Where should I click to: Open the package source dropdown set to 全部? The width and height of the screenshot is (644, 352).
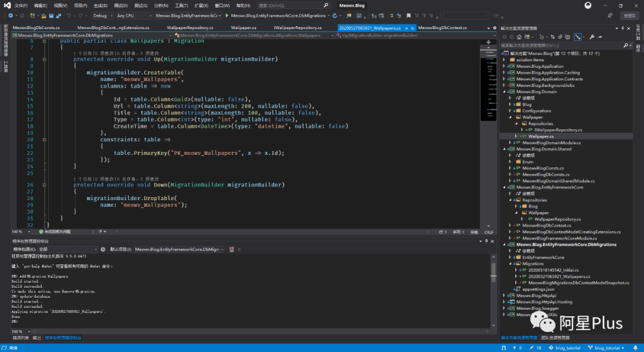pos(68,250)
